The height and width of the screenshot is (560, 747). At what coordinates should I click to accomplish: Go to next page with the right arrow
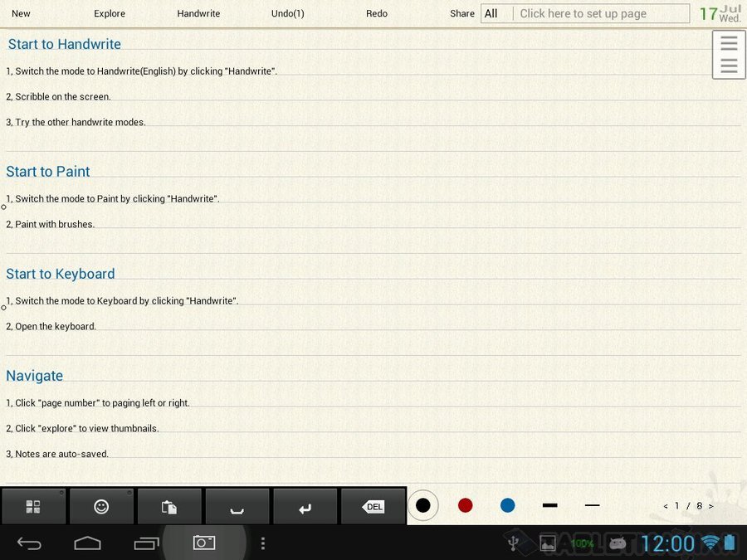click(x=710, y=506)
